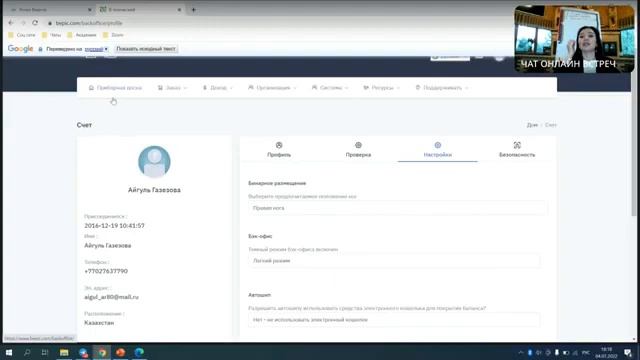Click the Приборная доска menu item
This screenshot has width=640, height=360.
pyautogui.click(x=116, y=88)
